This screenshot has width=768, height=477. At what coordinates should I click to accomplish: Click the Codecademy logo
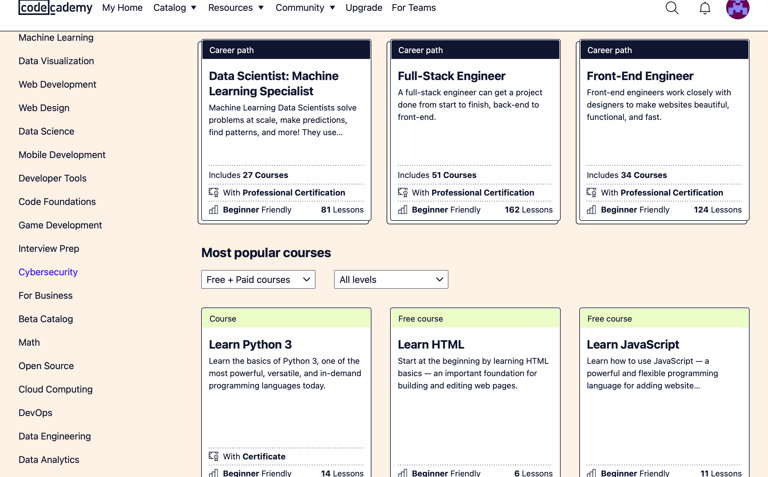point(55,8)
